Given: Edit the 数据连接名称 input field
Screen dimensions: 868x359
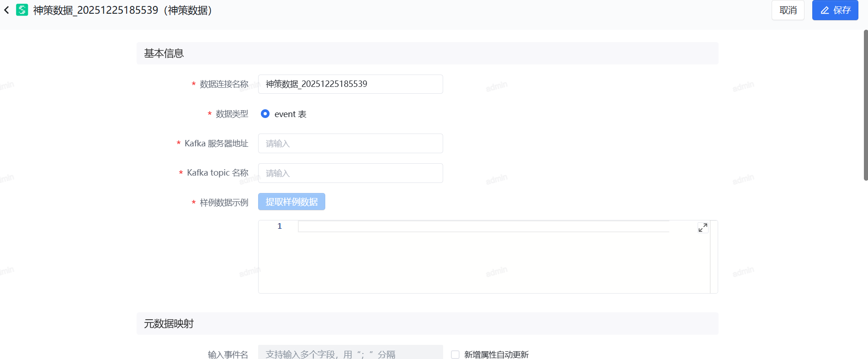Looking at the screenshot, I should (350, 84).
